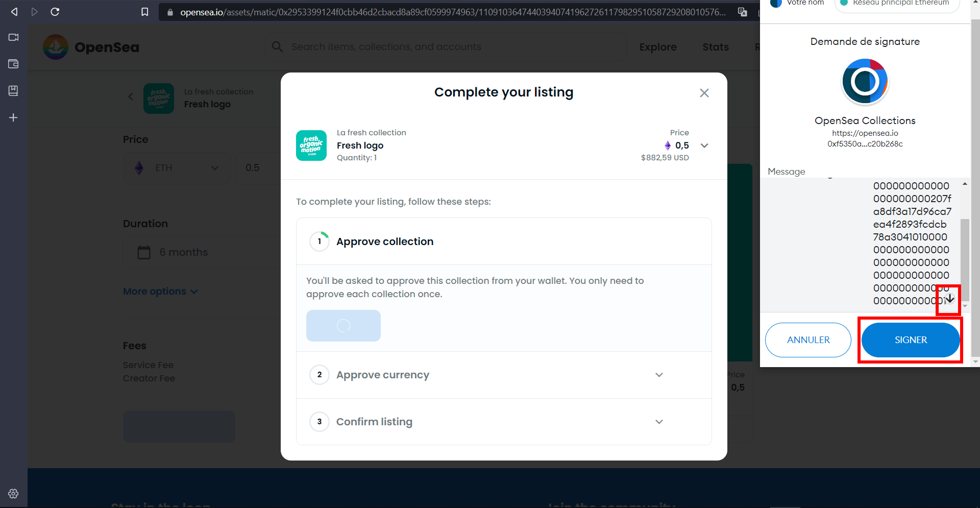Click the browser back arrow
Image resolution: width=980 pixels, height=508 pixels.
click(x=14, y=12)
